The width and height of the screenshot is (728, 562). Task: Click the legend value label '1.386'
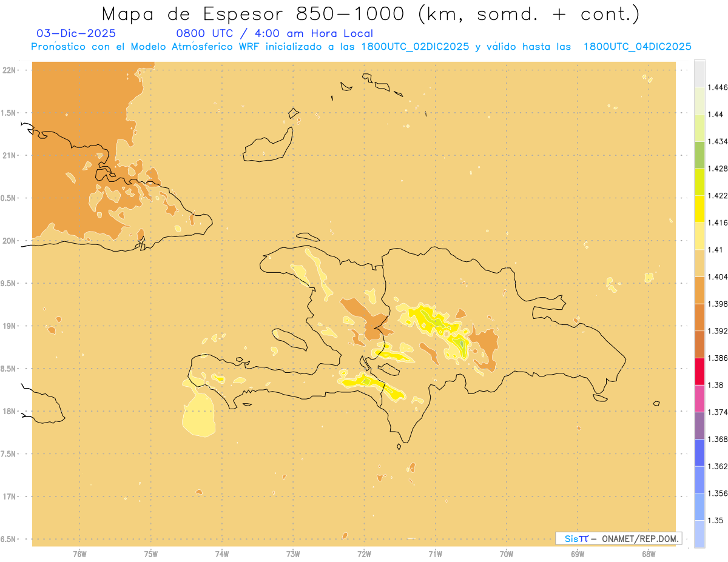coord(717,358)
